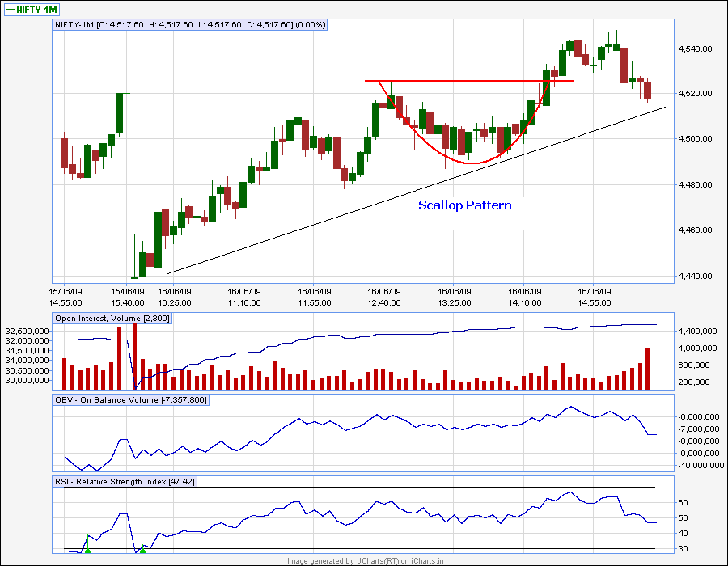Click the 4,480.00 price axis label

pyautogui.click(x=695, y=184)
